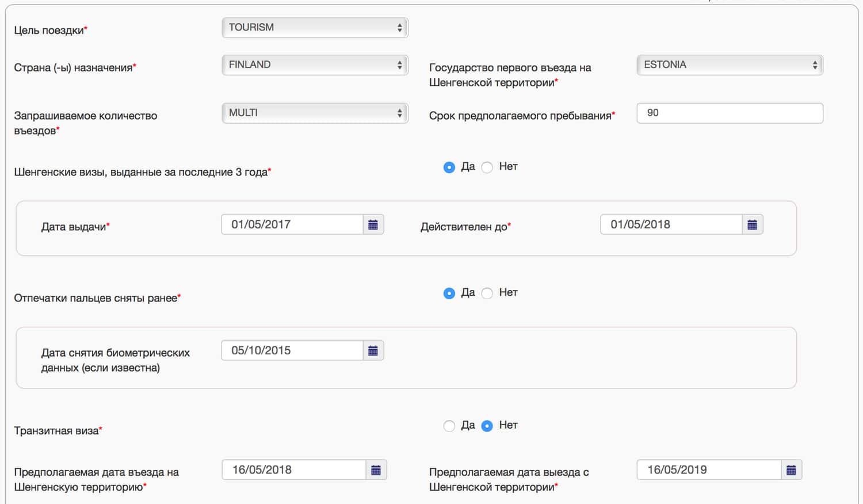This screenshot has width=863, height=504.
Task: Open calendar for Schengen entry date
Action: 376,470
